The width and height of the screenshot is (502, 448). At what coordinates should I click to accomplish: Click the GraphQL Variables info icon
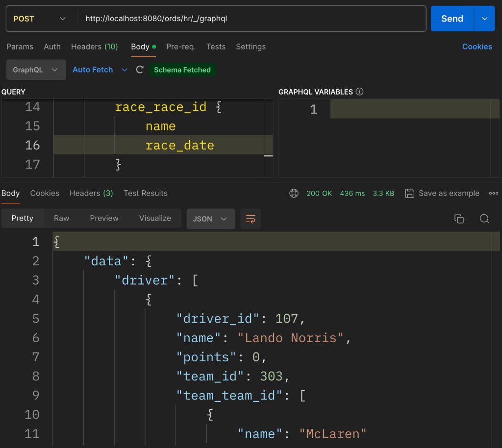pyautogui.click(x=360, y=92)
